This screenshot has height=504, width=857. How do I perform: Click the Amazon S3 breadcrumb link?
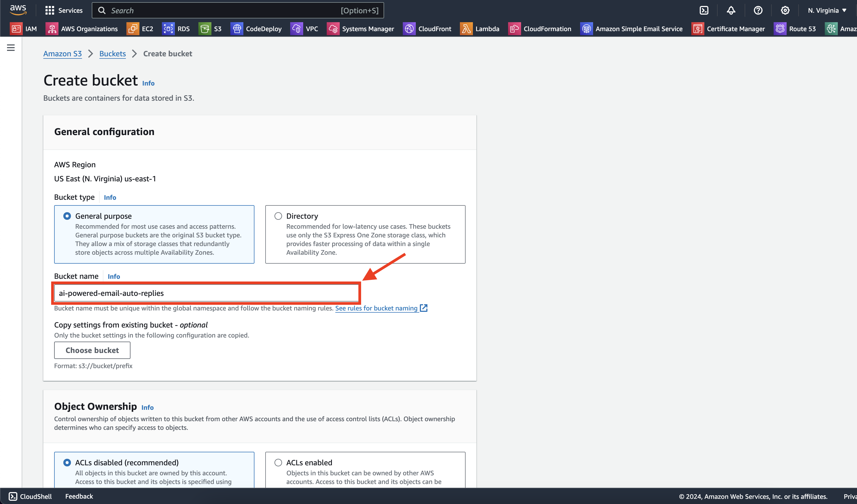coord(62,53)
